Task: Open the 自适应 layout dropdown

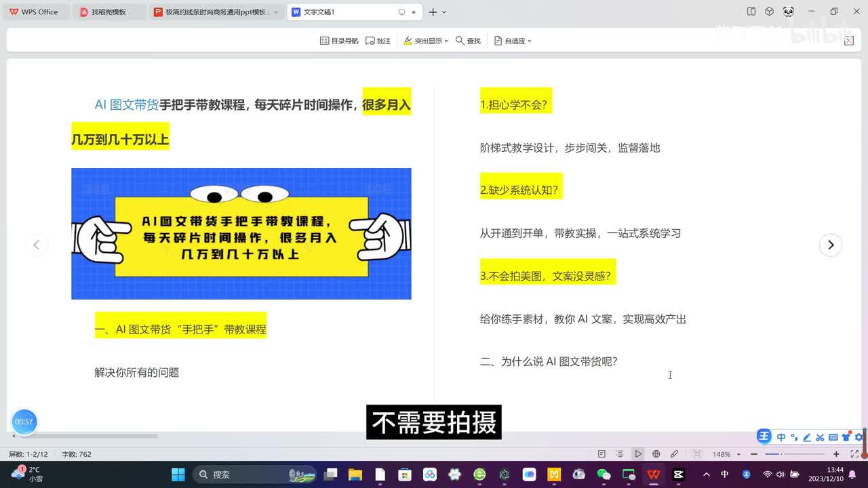Action: (513, 41)
